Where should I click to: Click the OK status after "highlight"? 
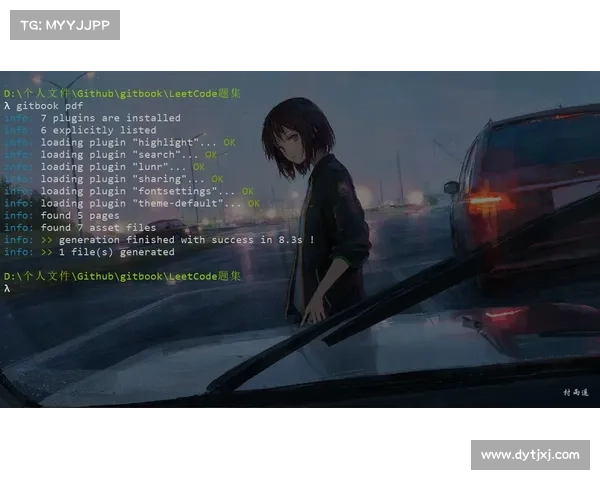229,142
